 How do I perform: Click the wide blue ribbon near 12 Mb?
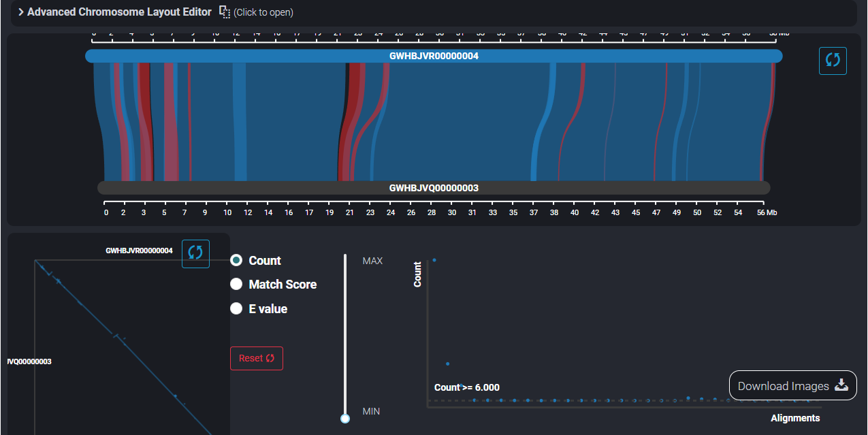point(240,123)
